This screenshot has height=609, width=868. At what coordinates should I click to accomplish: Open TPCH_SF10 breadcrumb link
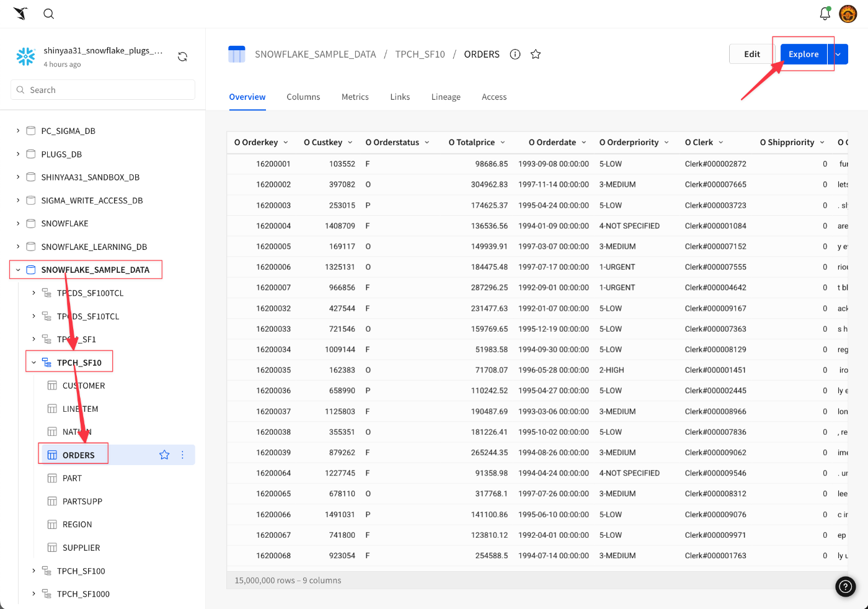[x=420, y=55]
